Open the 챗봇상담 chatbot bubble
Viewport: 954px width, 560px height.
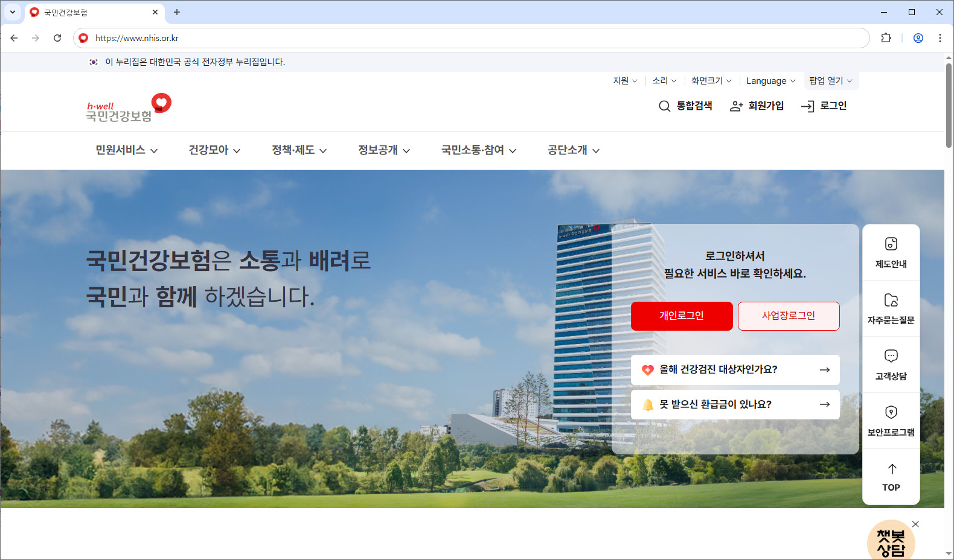891,541
